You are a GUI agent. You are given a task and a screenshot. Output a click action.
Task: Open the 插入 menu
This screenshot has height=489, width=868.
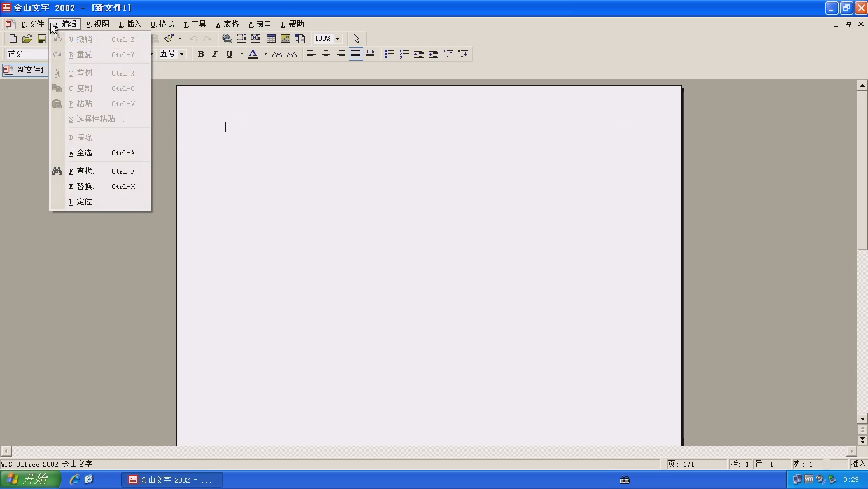130,24
